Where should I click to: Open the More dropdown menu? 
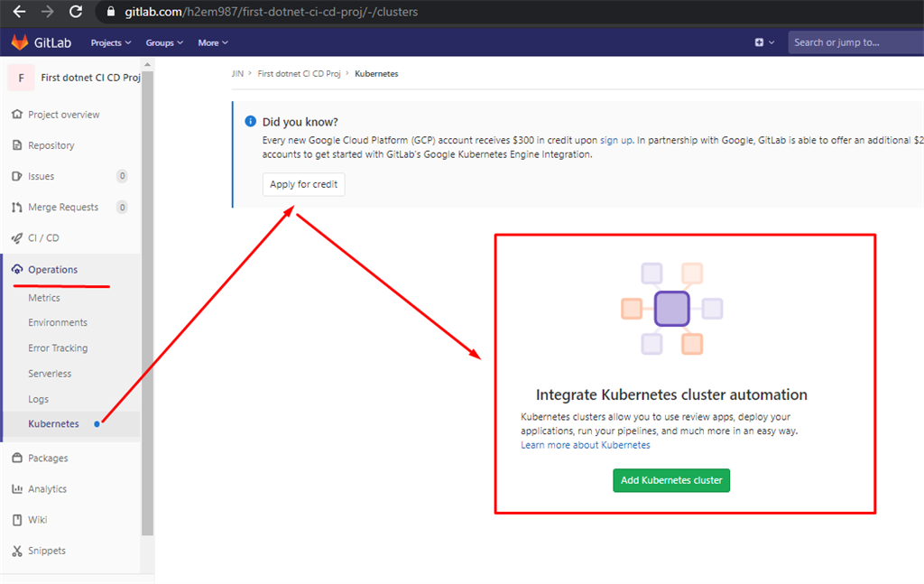(x=213, y=42)
